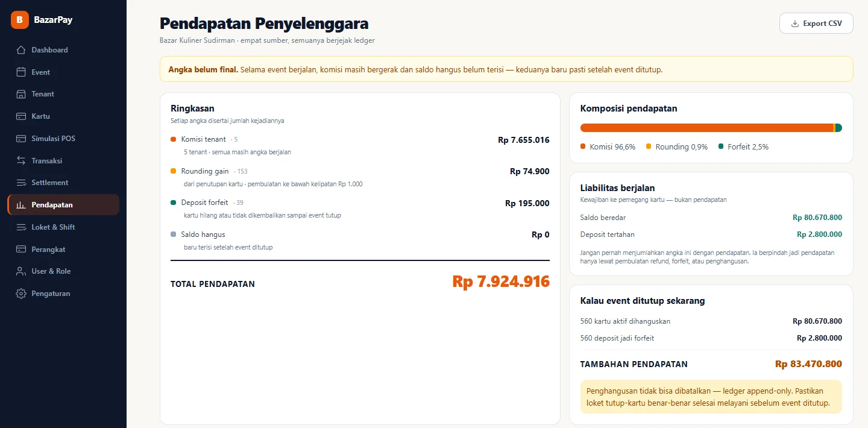The width and height of the screenshot is (868, 428).
Task: Click the Rounding 0,9% legend entry
Action: click(x=677, y=146)
